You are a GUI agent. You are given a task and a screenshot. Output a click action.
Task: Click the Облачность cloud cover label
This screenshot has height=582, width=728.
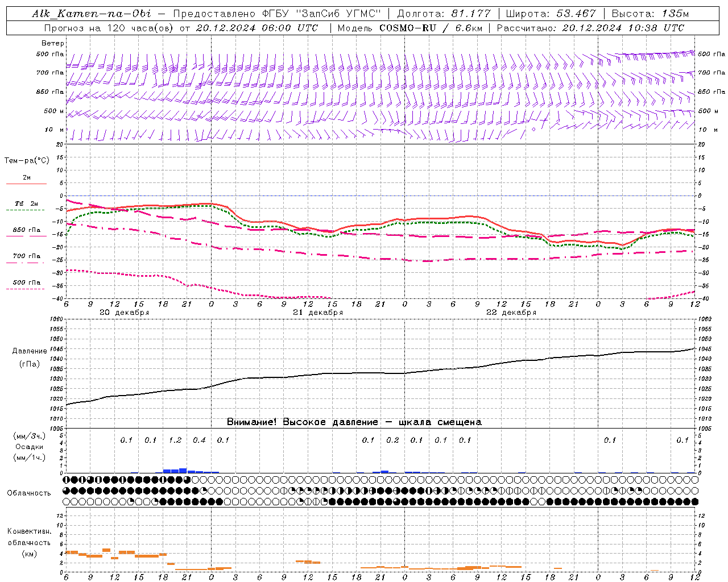(x=29, y=493)
